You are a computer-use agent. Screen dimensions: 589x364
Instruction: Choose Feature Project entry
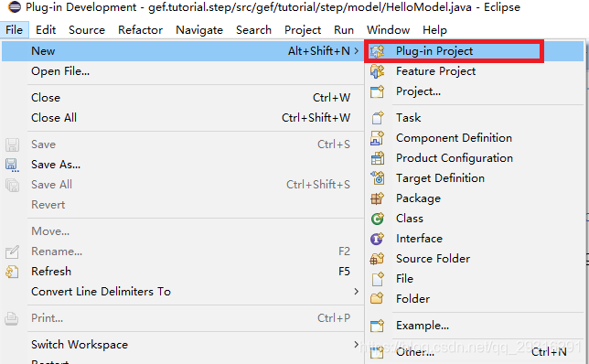pos(475,71)
